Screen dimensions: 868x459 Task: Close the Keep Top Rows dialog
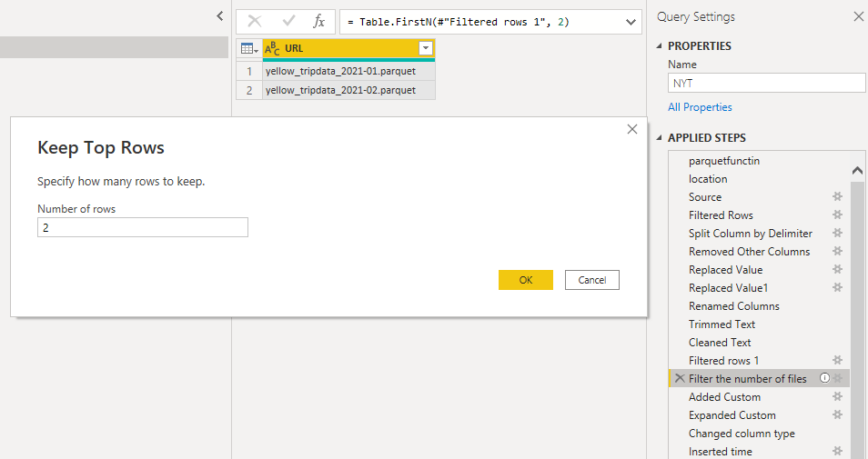[x=632, y=130]
